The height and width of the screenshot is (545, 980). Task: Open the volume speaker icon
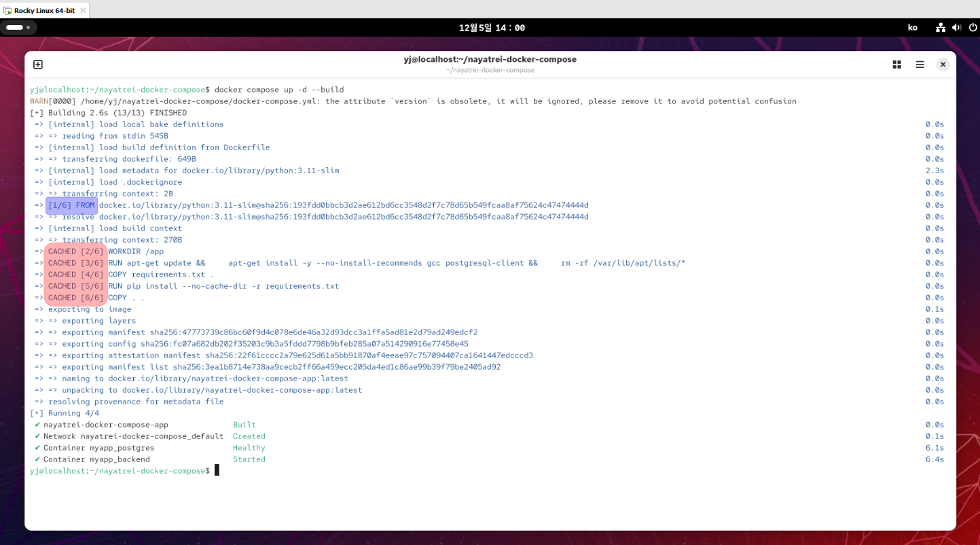click(x=956, y=28)
